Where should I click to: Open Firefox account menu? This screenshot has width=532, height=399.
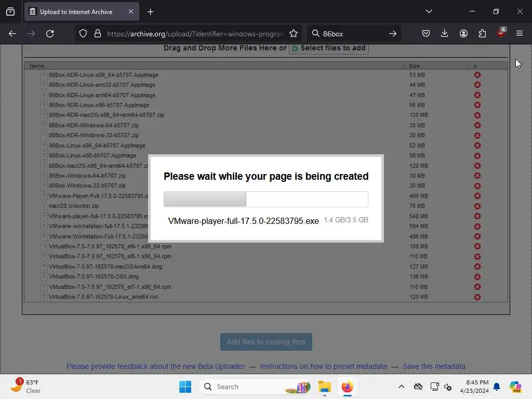click(x=463, y=33)
